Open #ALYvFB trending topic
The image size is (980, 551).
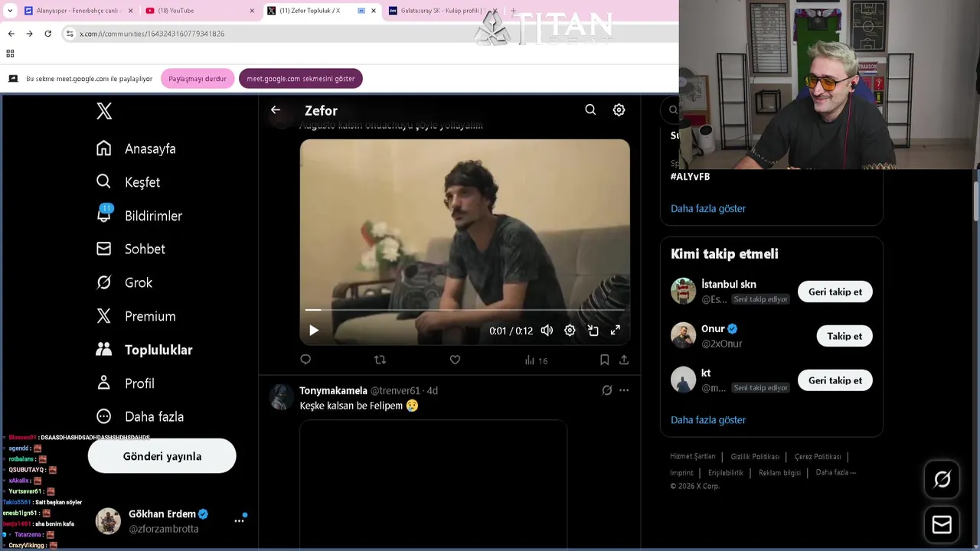pos(691,177)
